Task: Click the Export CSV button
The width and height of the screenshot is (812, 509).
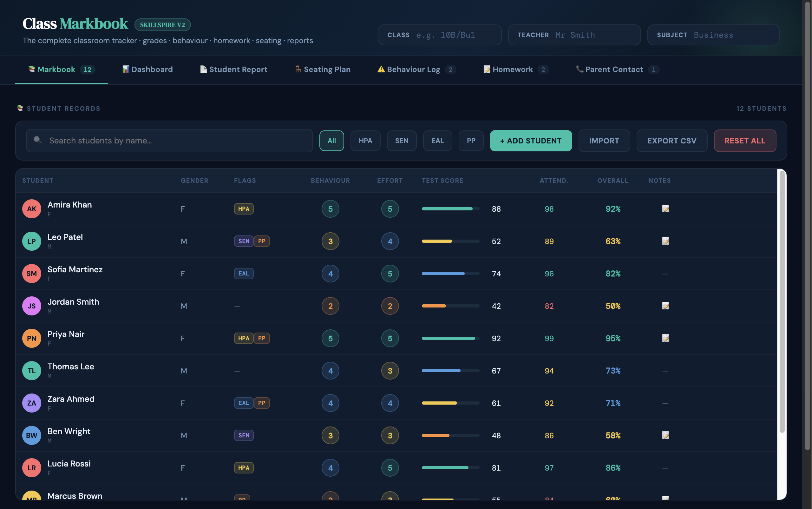Action: (x=671, y=141)
